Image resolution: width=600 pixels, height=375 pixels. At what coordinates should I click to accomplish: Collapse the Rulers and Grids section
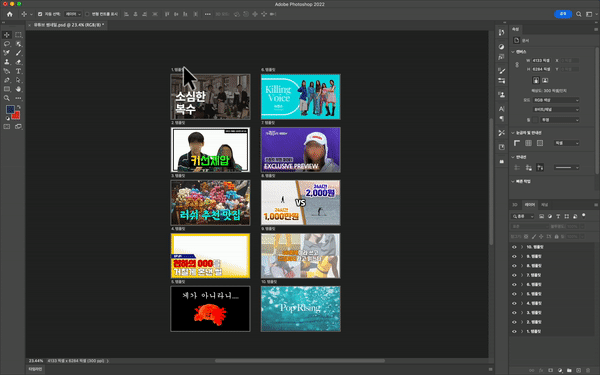[x=513, y=133]
